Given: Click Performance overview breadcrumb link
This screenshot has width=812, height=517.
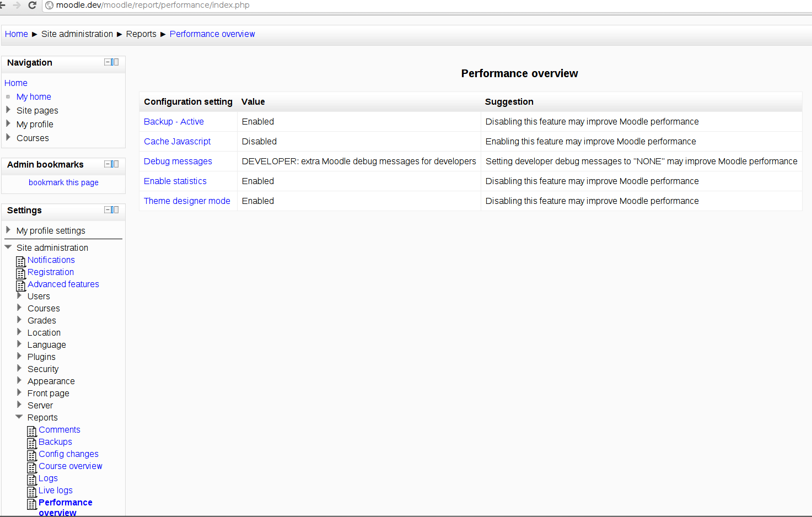Looking at the screenshot, I should (x=212, y=34).
